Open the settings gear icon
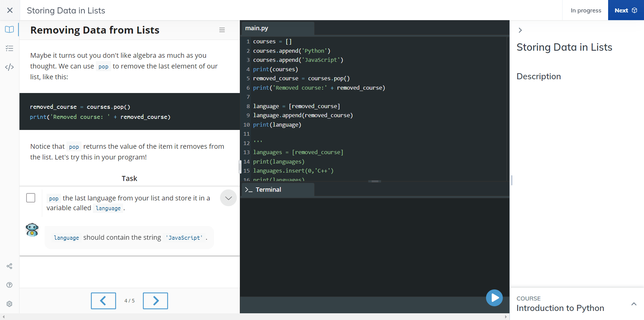The image size is (644, 320). point(9,304)
